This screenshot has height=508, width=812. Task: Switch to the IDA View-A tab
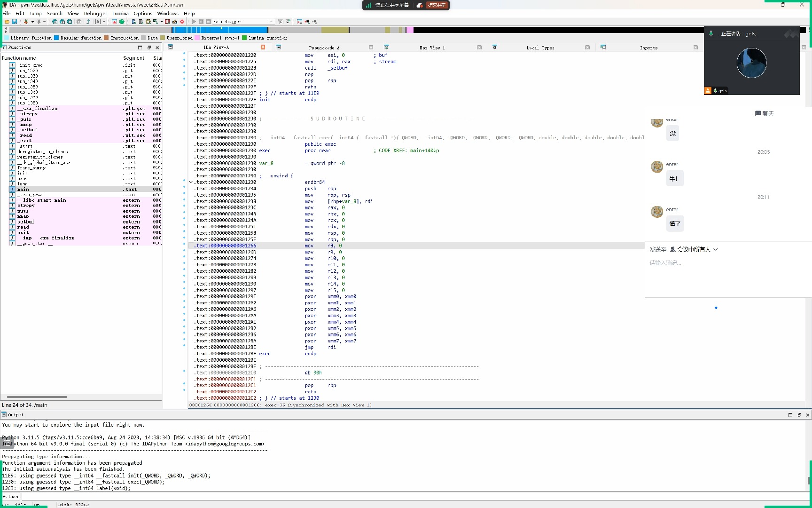point(216,48)
